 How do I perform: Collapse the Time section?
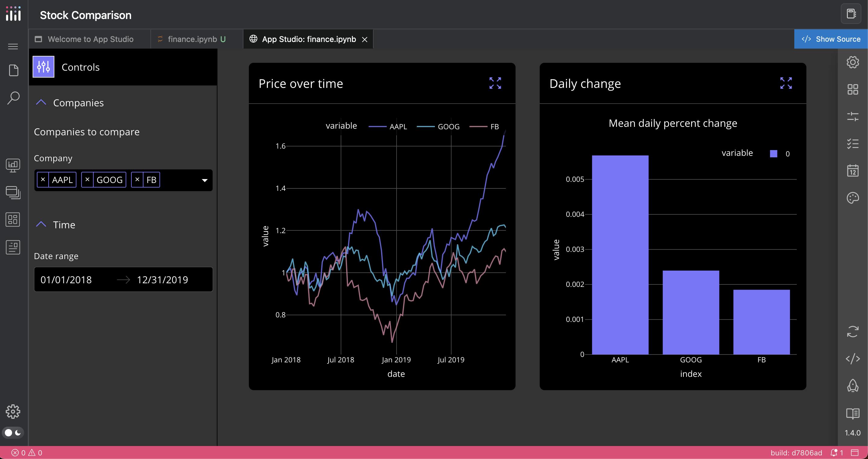click(x=41, y=224)
